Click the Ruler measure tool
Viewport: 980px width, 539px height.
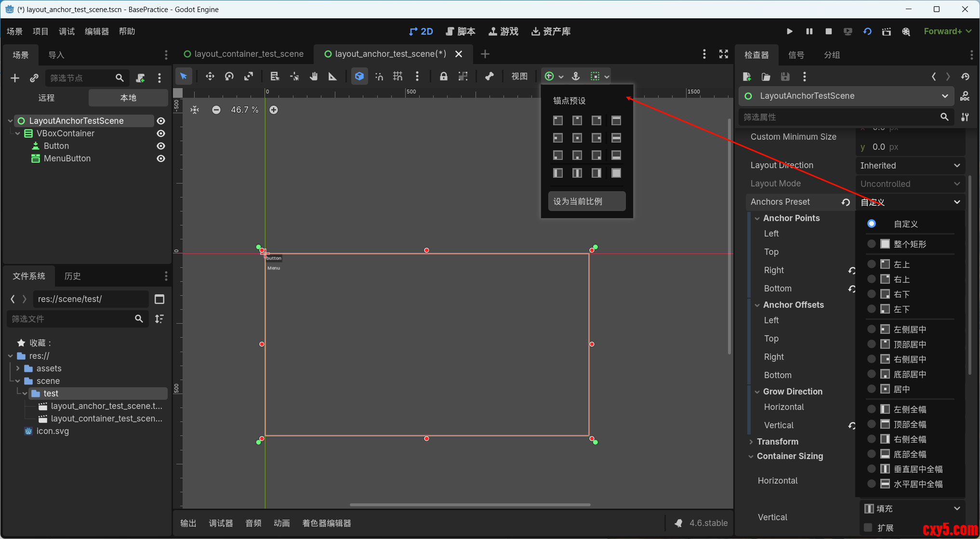(x=332, y=76)
